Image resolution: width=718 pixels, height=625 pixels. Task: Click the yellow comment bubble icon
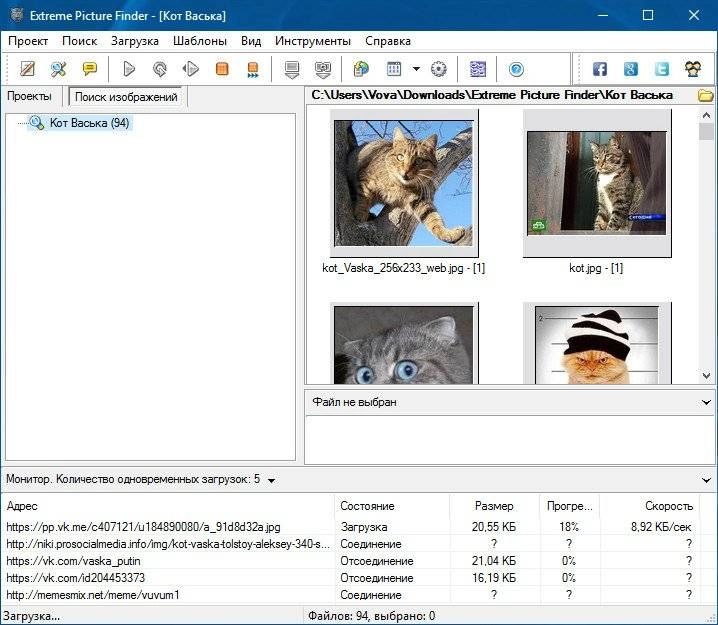(89, 69)
